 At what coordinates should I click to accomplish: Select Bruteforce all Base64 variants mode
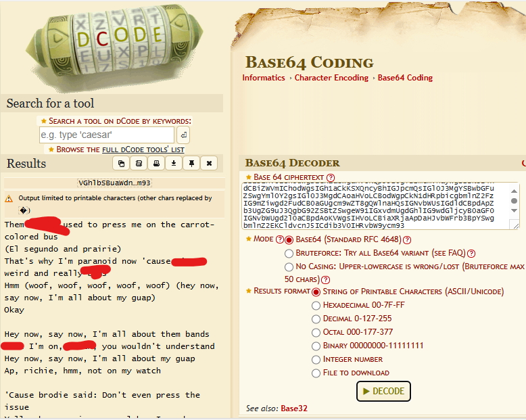289,254
